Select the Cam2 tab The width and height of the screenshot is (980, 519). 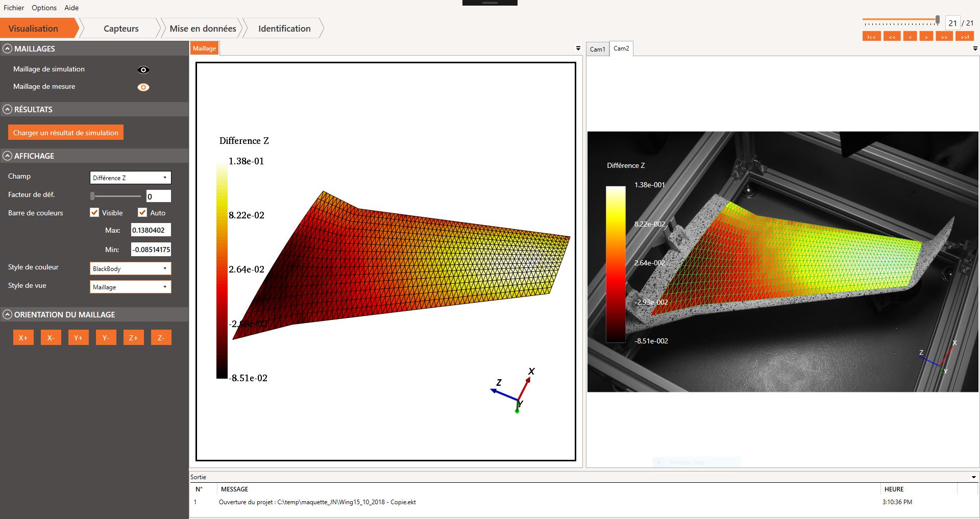click(x=621, y=48)
